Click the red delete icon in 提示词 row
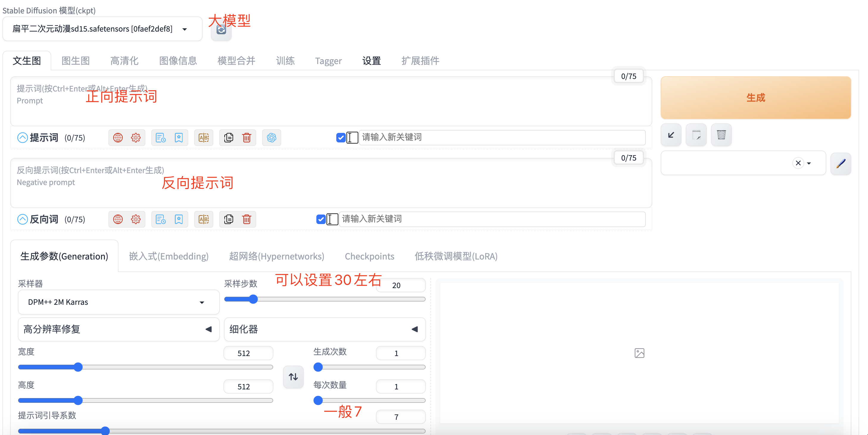Viewport: 868px width, 435px height. click(x=247, y=137)
